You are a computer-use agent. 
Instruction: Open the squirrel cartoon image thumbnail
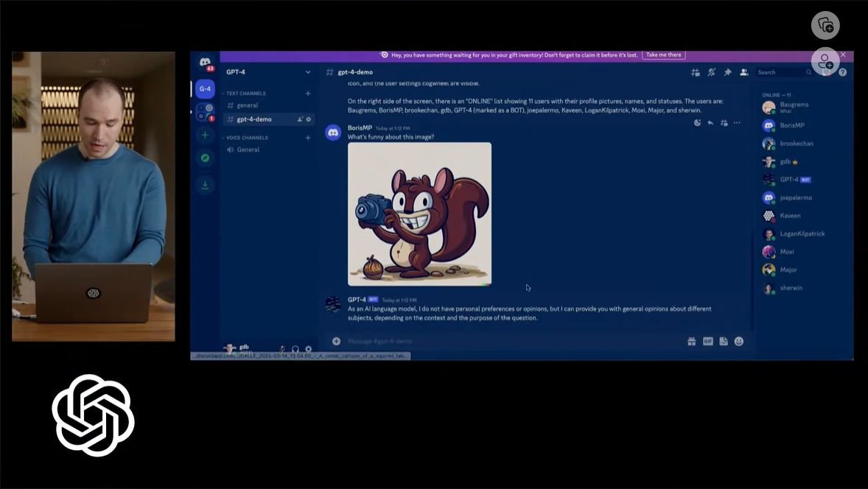[x=419, y=214]
